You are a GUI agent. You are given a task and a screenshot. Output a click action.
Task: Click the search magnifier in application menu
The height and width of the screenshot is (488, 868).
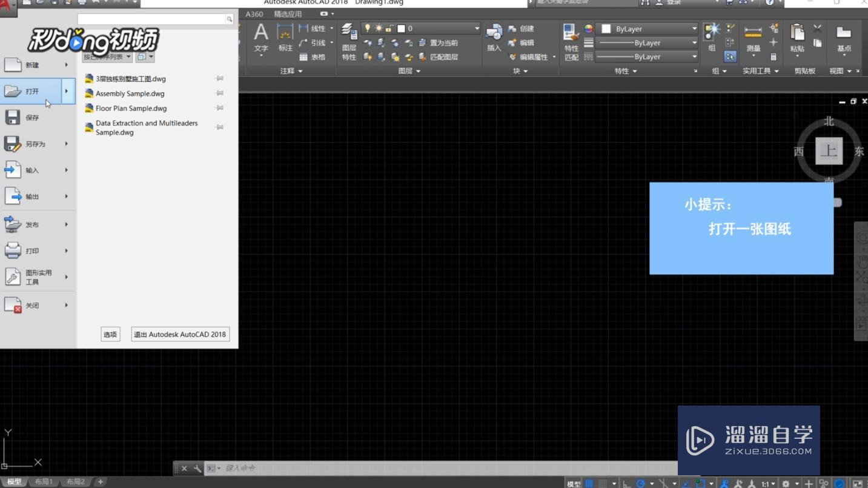point(230,19)
